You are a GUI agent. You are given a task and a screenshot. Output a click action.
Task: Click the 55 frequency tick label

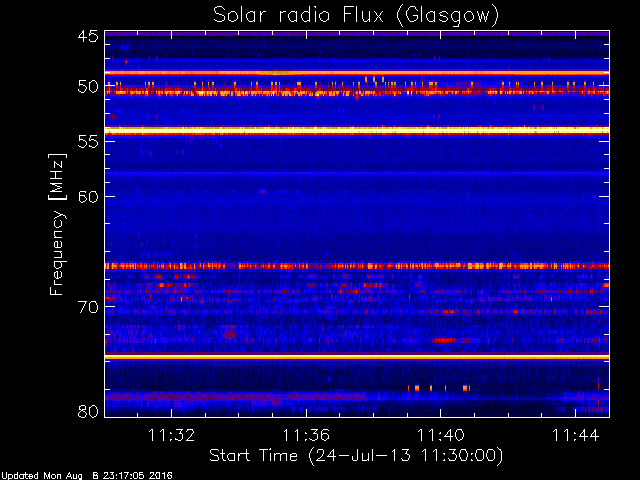(x=88, y=142)
